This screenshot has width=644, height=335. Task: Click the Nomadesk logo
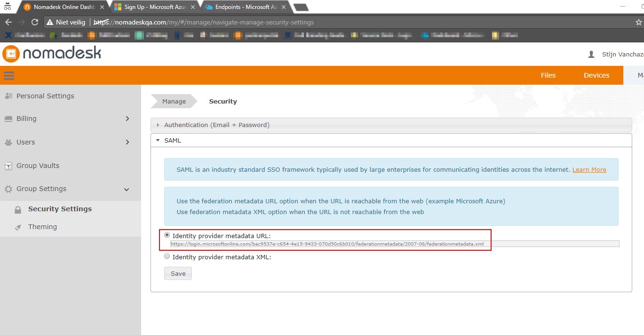coord(52,54)
